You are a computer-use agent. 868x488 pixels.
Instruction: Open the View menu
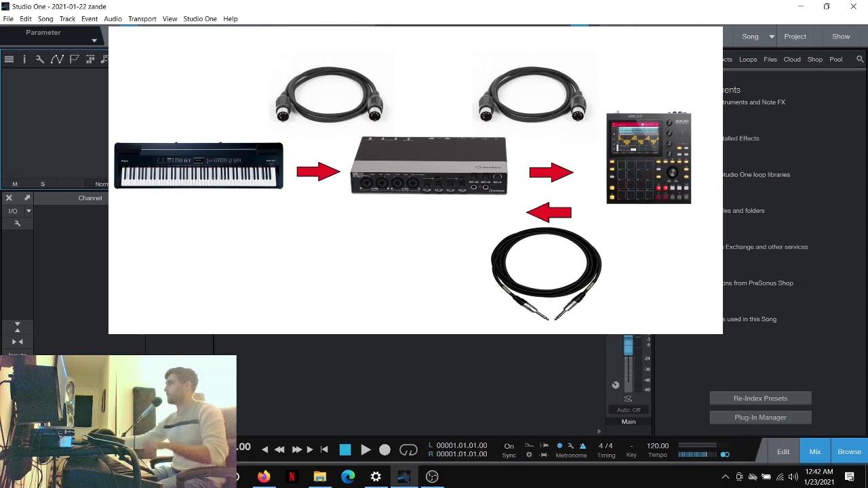pos(170,19)
